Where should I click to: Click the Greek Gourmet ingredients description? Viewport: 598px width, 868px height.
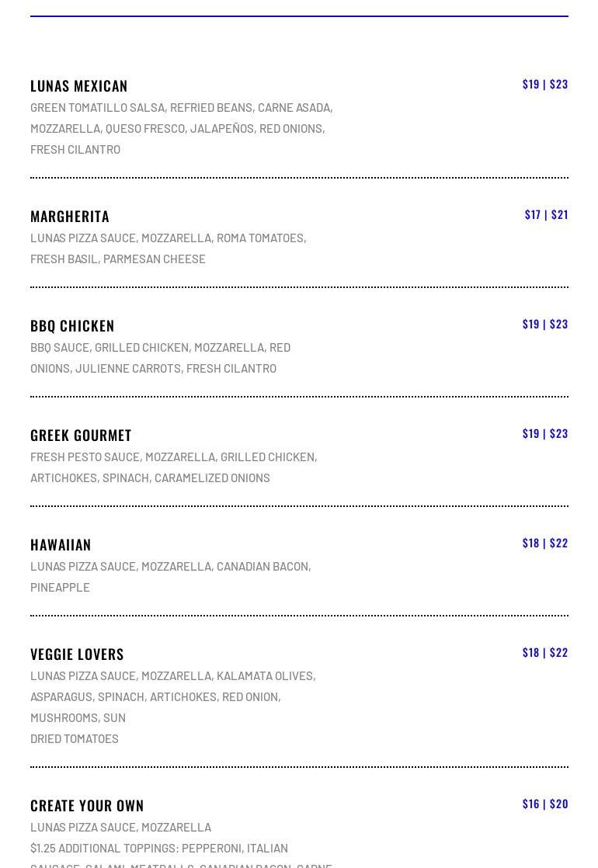click(174, 467)
